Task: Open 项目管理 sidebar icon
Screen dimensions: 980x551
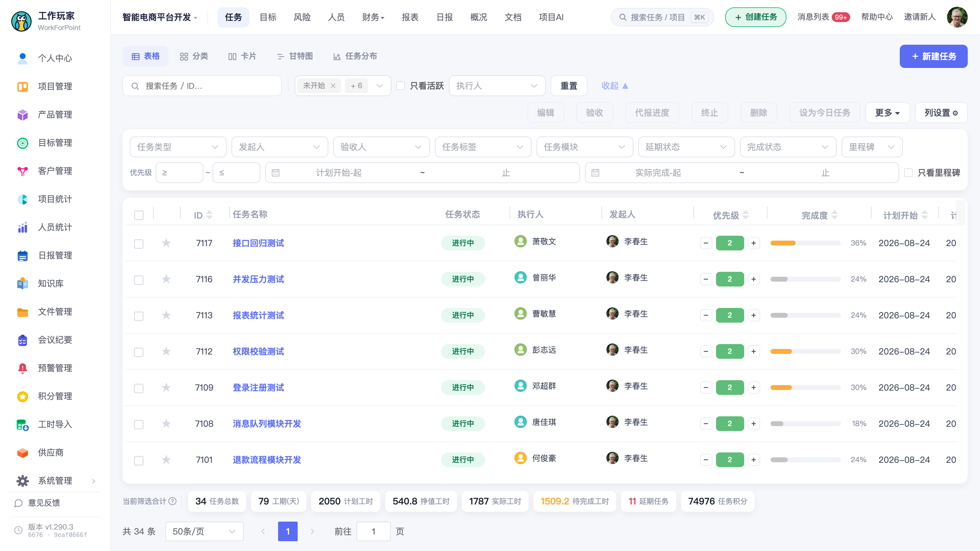Action: [x=22, y=86]
